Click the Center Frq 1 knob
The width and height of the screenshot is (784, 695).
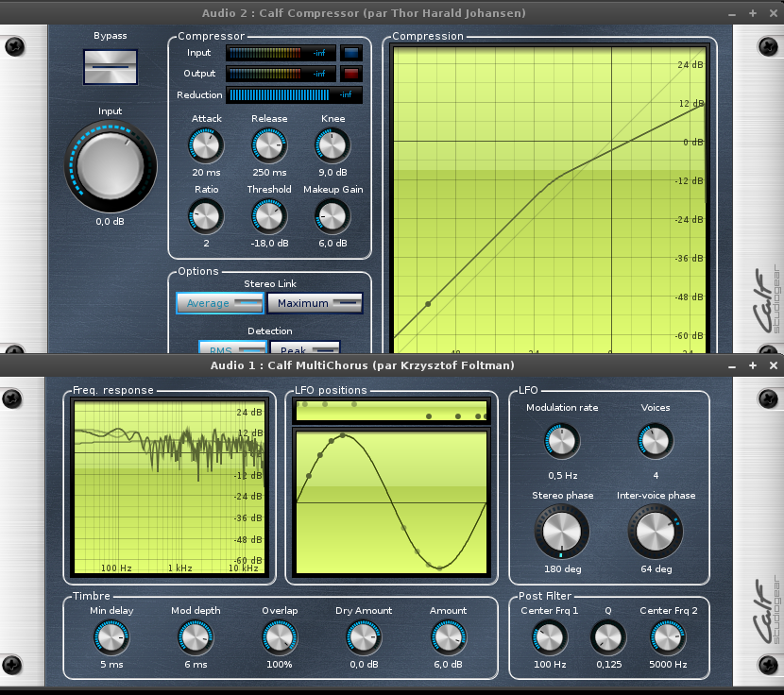click(x=550, y=638)
